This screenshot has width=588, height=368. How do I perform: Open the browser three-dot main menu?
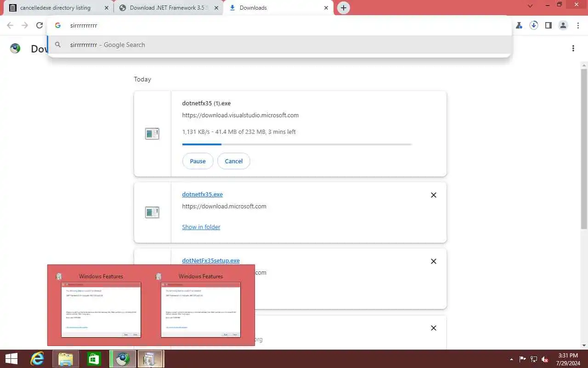[x=578, y=26]
